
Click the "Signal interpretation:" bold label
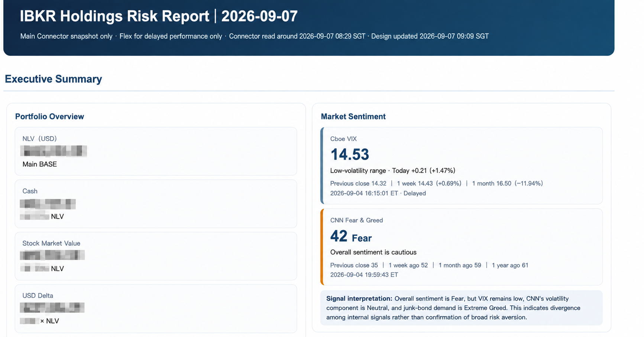[359, 299]
